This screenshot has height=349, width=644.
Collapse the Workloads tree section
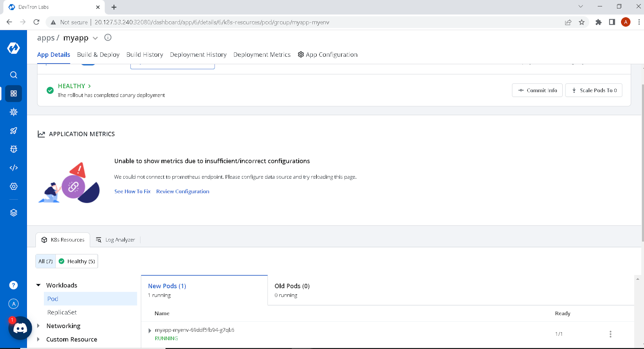(x=38, y=285)
